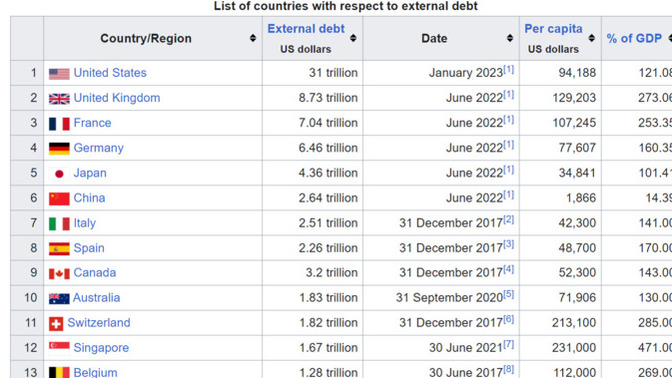The height and width of the screenshot is (378, 672).
Task: Open the United States country link
Action: click(x=110, y=73)
